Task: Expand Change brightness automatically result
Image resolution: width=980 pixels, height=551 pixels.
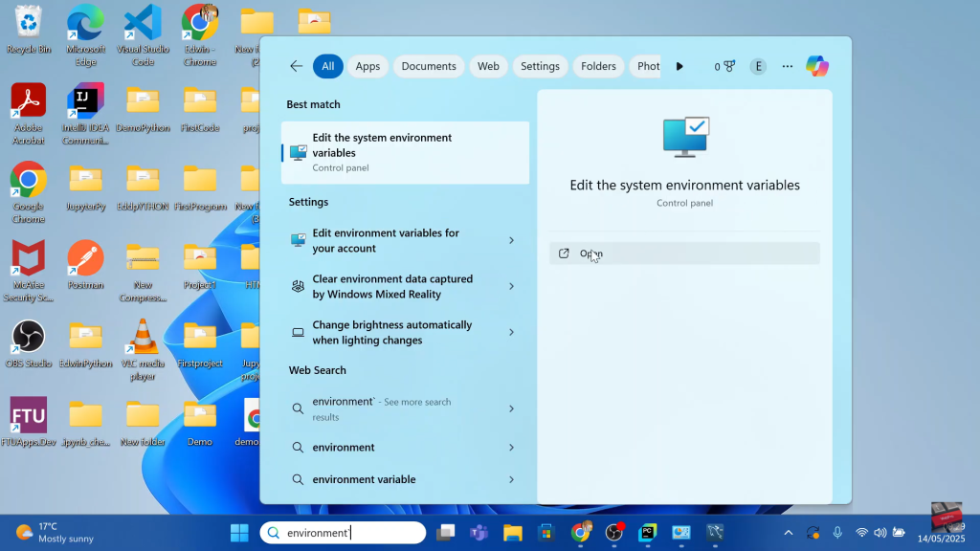Action: [511, 332]
